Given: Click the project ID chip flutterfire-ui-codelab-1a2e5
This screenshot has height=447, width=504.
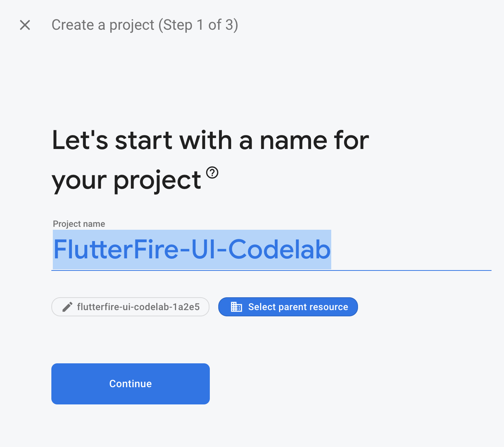Looking at the screenshot, I should 130,307.
